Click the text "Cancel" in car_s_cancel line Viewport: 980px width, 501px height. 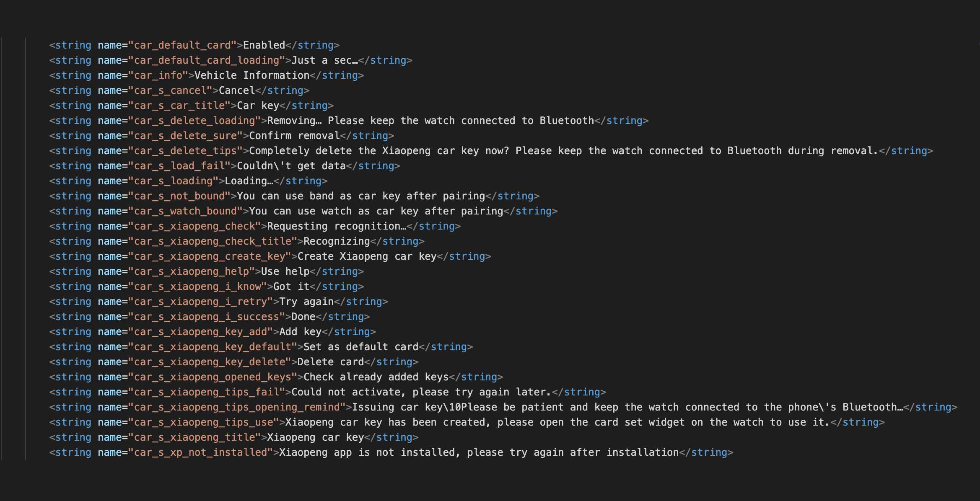(x=237, y=90)
